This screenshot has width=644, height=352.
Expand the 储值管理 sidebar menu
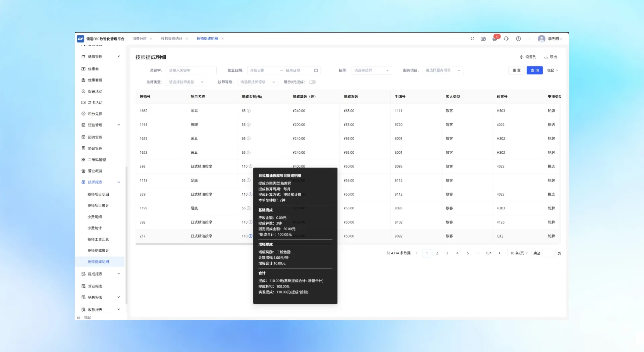point(101,57)
